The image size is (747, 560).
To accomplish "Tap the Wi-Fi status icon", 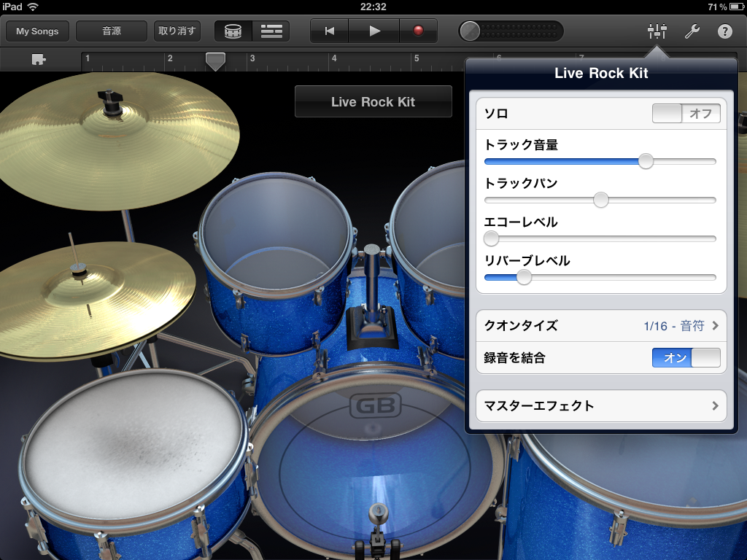I will click(x=32, y=7).
